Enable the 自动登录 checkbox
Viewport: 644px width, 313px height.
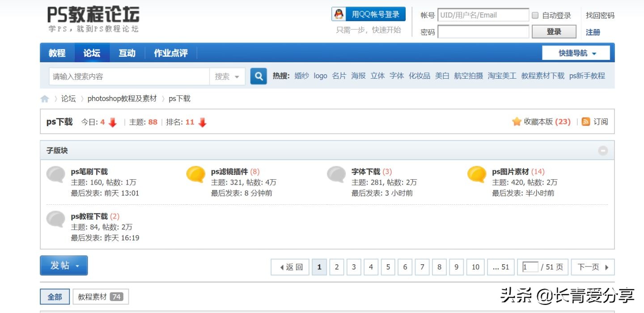pyautogui.click(x=535, y=15)
